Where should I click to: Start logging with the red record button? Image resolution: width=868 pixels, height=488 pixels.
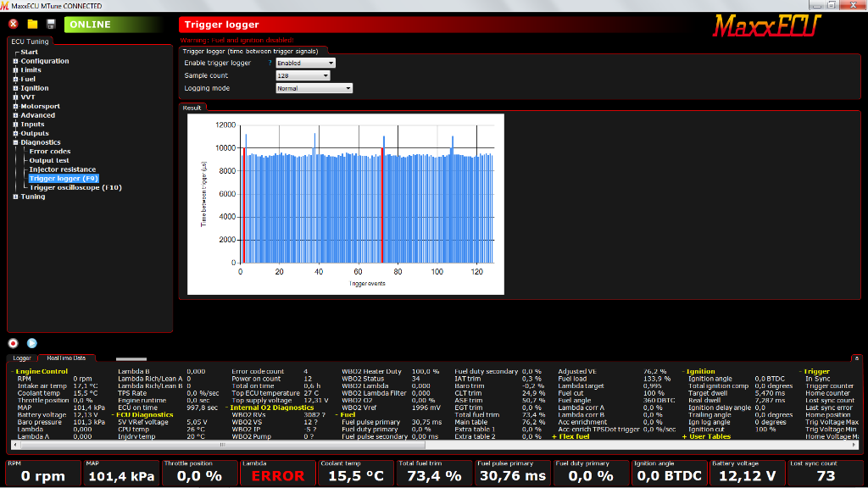click(14, 344)
